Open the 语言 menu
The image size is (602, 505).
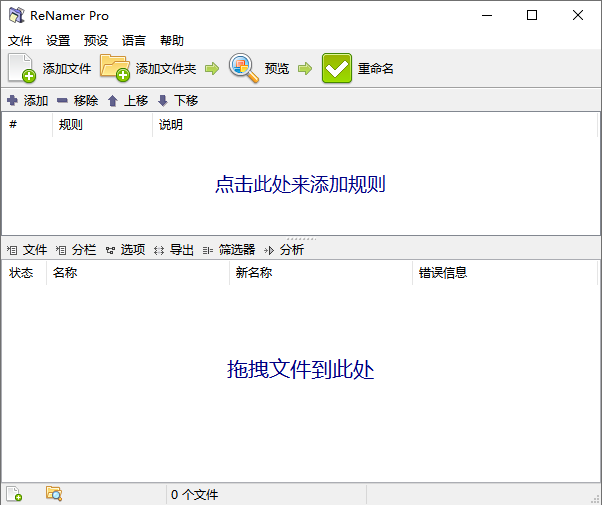134,40
